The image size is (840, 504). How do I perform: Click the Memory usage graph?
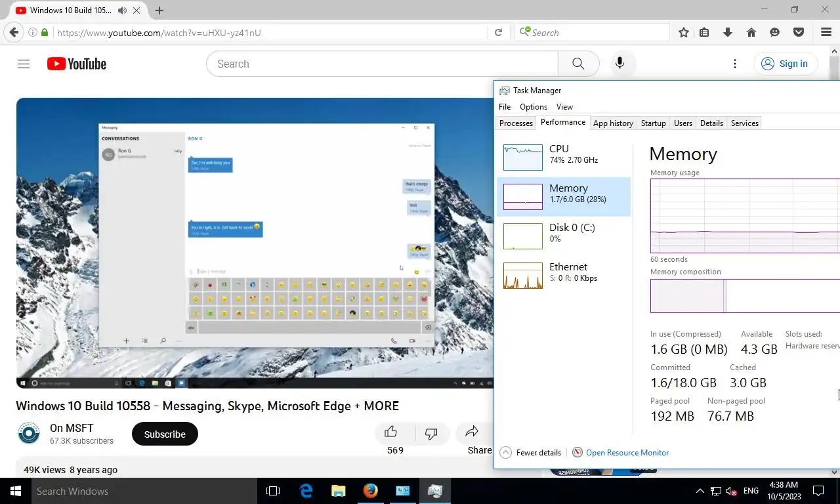pos(745,215)
